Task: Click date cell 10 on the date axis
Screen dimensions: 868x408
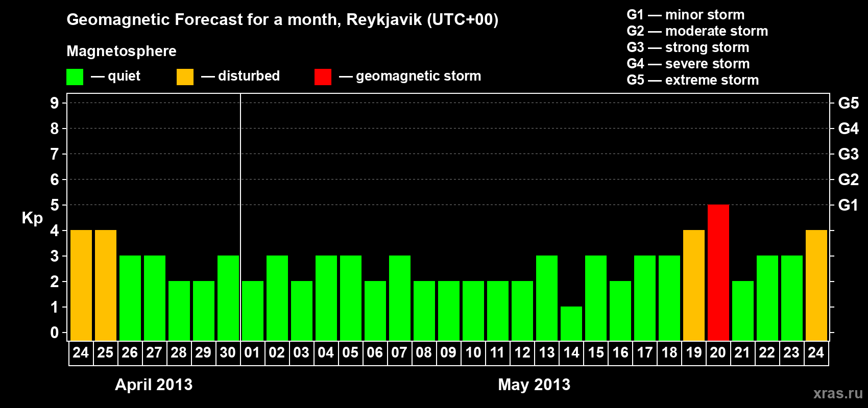Action: tap(473, 353)
